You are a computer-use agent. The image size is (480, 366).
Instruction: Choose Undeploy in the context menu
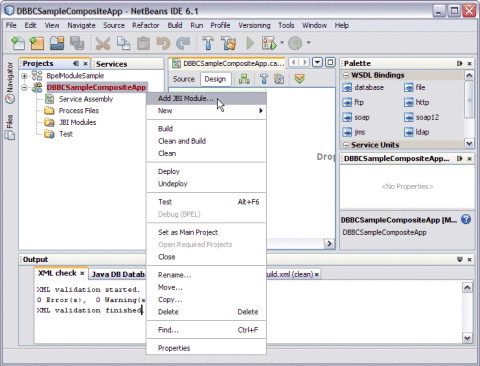[x=206, y=184]
